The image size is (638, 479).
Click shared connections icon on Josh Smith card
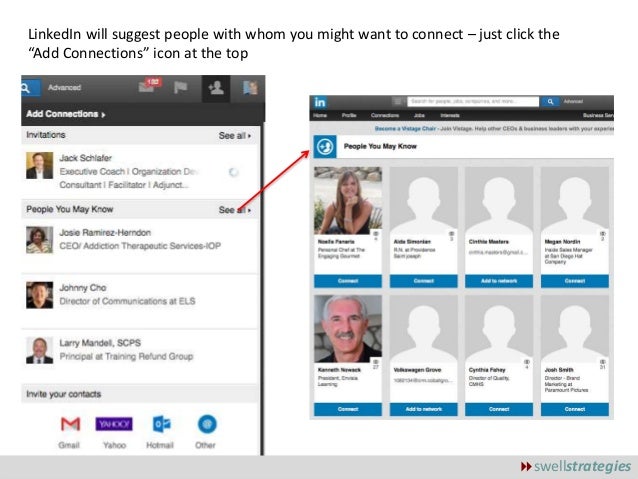tap(603, 362)
